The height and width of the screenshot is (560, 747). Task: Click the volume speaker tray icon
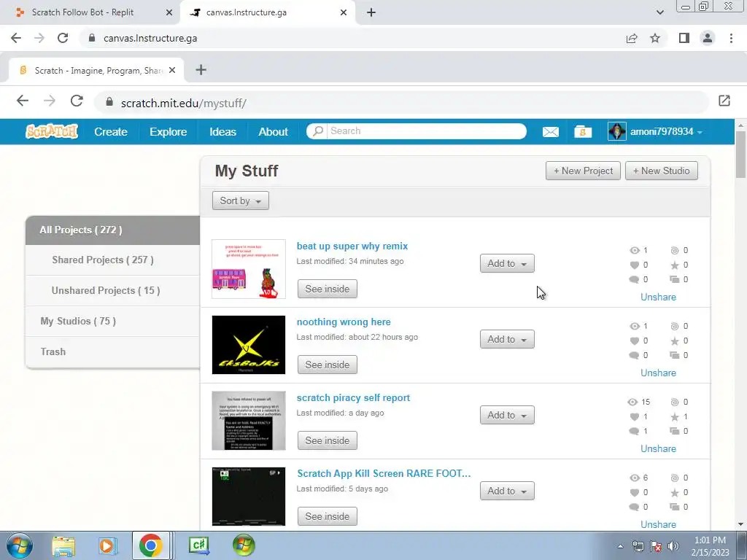pos(673,546)
